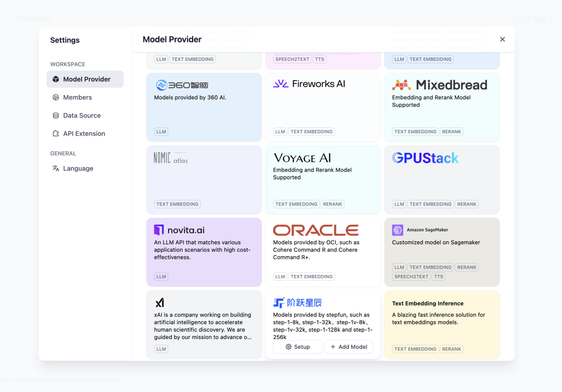Click the Workflow item in background page
Image resolution: width=562 pixels, height=392 pixels.
[34, 19]
